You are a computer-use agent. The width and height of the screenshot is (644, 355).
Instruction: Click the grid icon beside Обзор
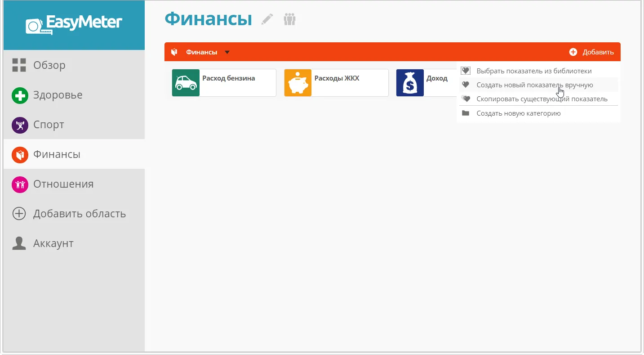pos(19,65)
